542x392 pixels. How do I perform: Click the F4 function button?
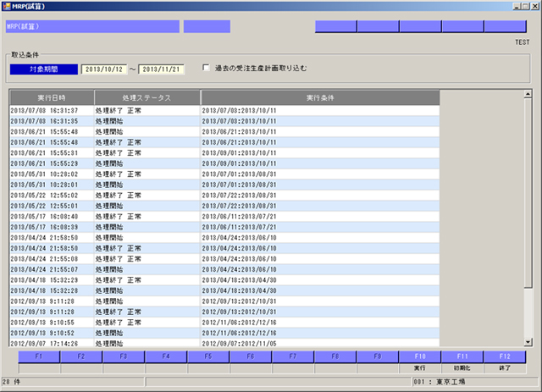(166, 356)
